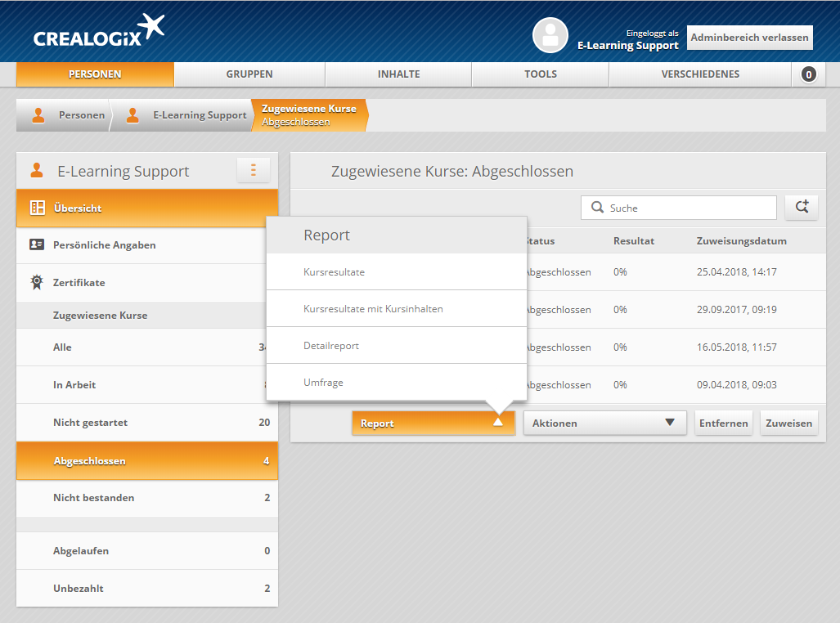Click the Zertifikate badge icon
The width and height of the screenshot is (840, 623).
(x=37, y=282)
